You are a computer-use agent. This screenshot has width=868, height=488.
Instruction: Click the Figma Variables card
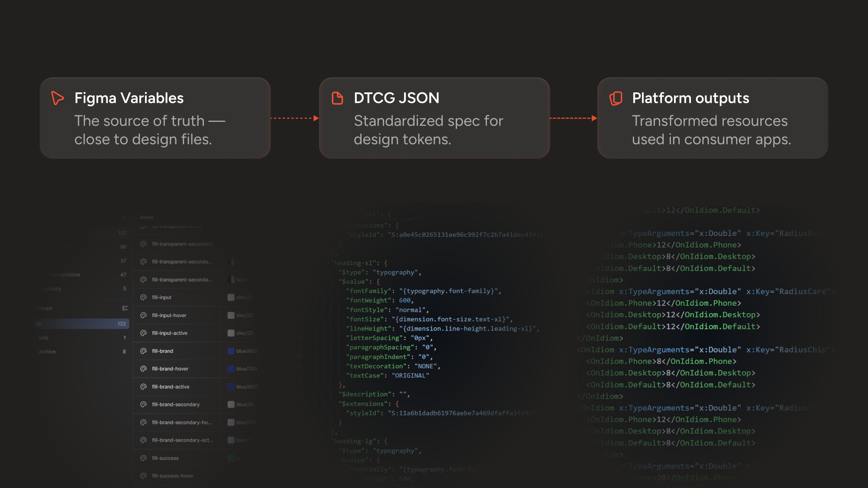point(155,118)
